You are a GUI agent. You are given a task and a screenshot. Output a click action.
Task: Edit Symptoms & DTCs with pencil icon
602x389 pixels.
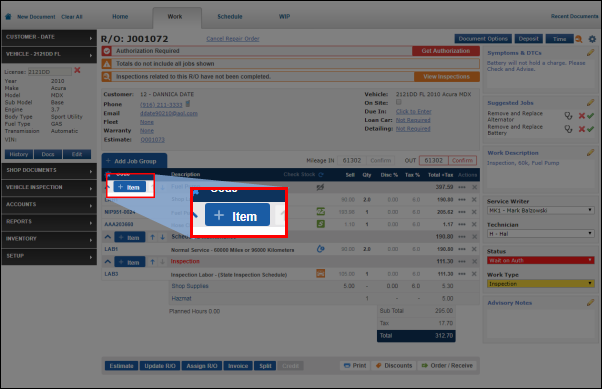point(590,53)
